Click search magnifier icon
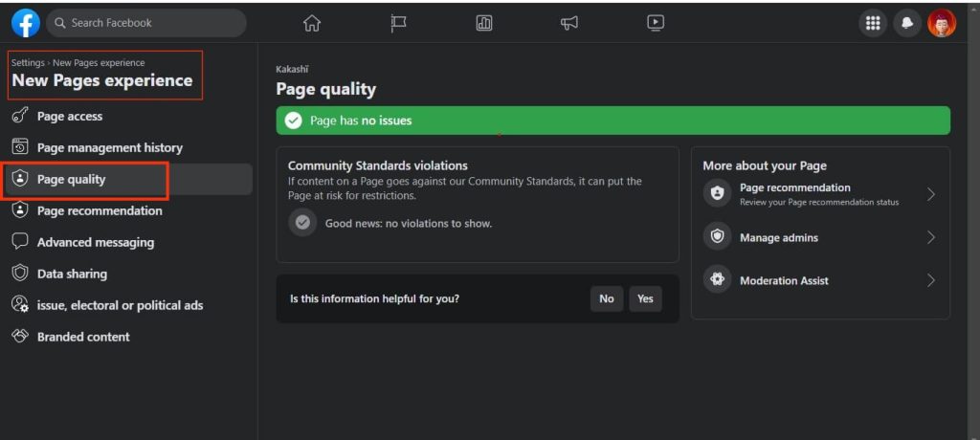 (60, 23)
